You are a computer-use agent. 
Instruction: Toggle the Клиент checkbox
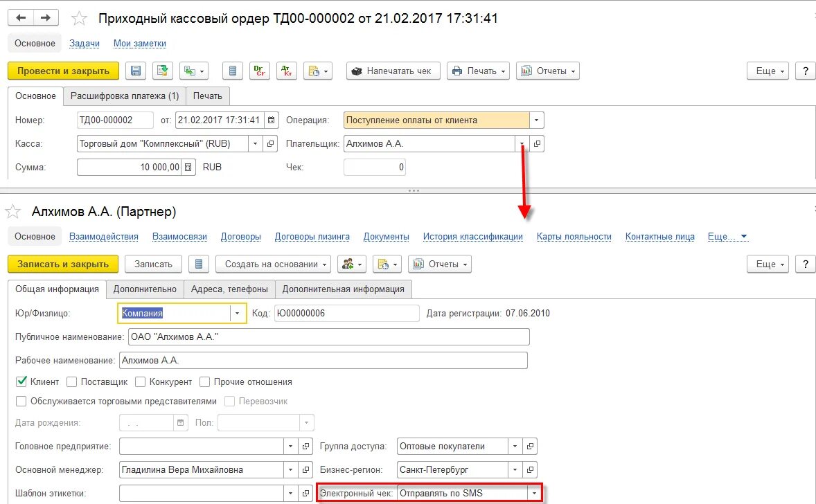21,381
